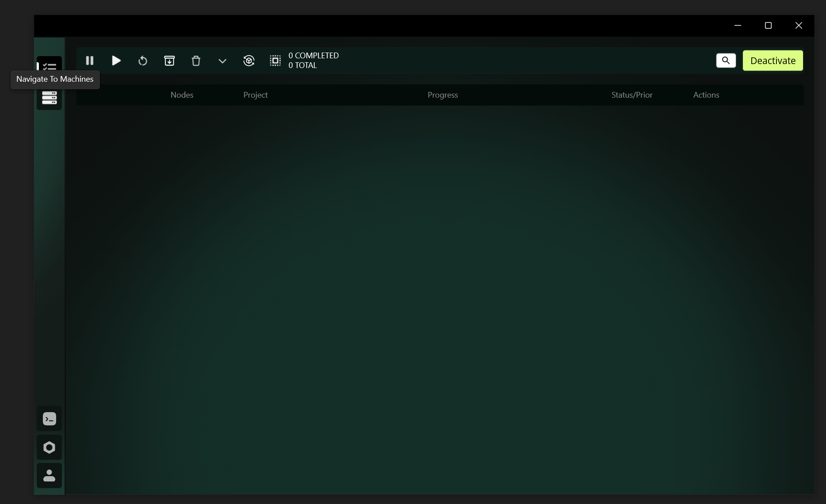This screenshot has width=826, height=504.
Task: Click the Progress column header
Action: [442, 95]
